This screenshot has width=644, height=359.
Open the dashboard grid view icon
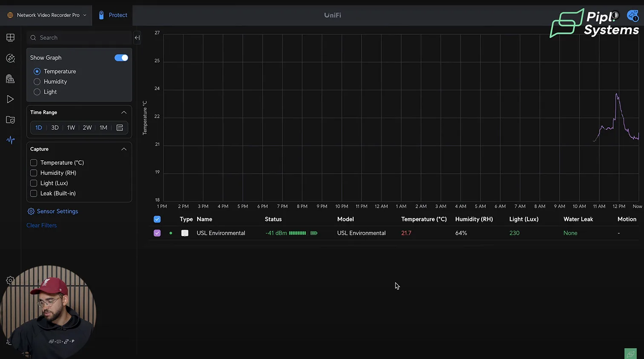11,38
